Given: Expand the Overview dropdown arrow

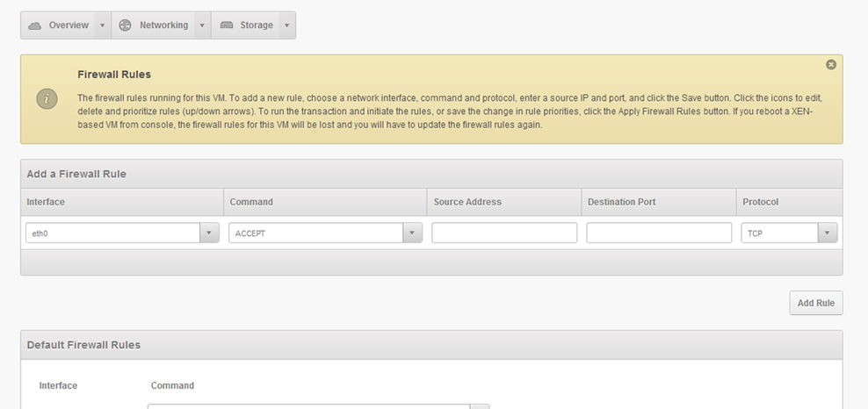Looking at the screenshot, I should [103, 25].
